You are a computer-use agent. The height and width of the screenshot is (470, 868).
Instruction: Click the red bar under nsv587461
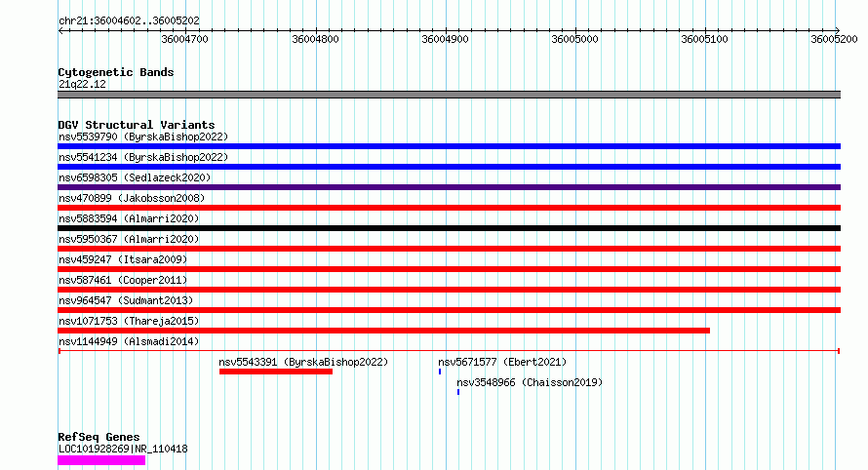[x=449, y=290]
